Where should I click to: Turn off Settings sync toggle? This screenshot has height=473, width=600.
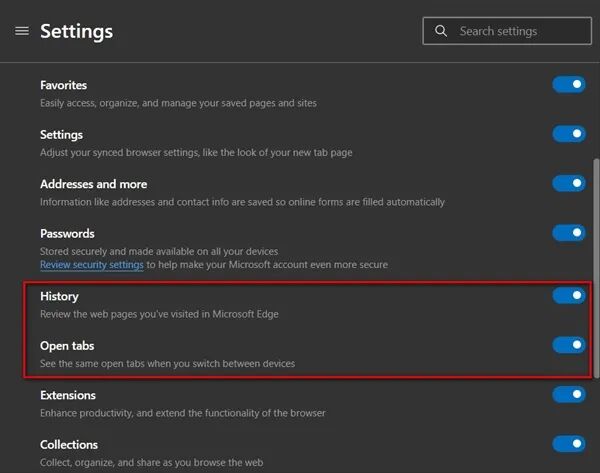click(x=568, y=134)
